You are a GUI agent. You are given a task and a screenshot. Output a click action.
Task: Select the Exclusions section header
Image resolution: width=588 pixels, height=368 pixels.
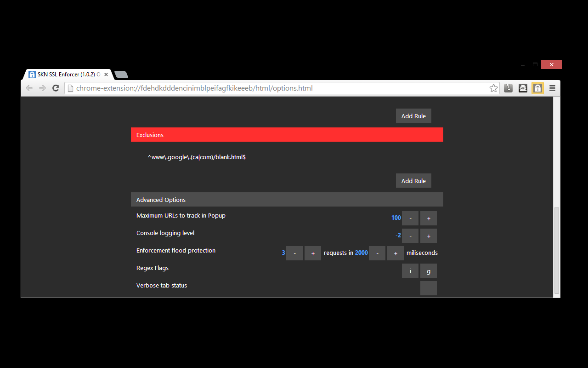click(287, 135)
